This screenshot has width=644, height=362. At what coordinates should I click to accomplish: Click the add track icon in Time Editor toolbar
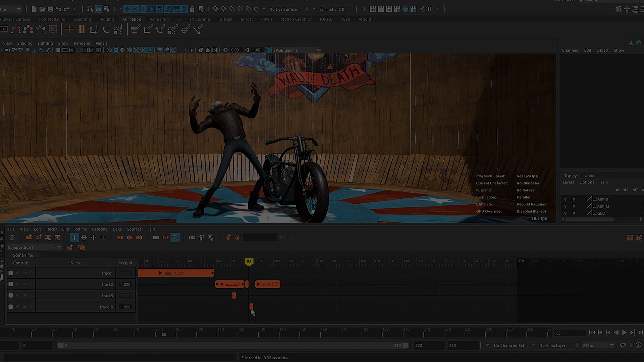pos(29,238)
